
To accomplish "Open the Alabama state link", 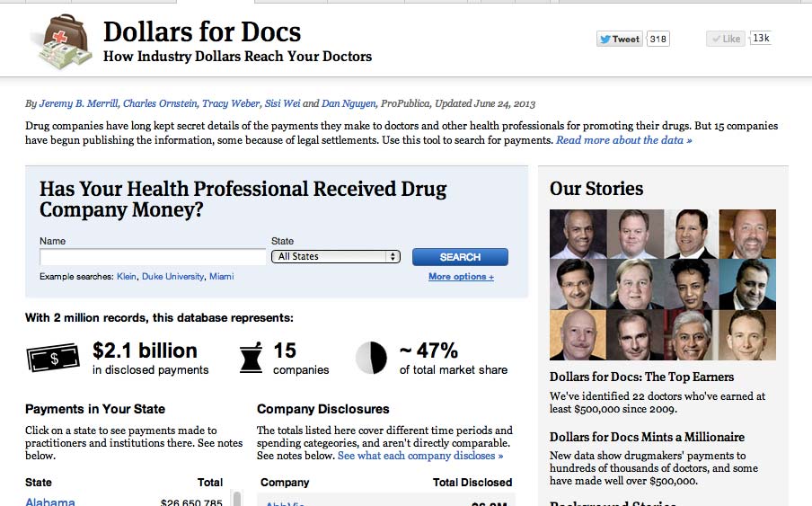I will click(49, 502).
